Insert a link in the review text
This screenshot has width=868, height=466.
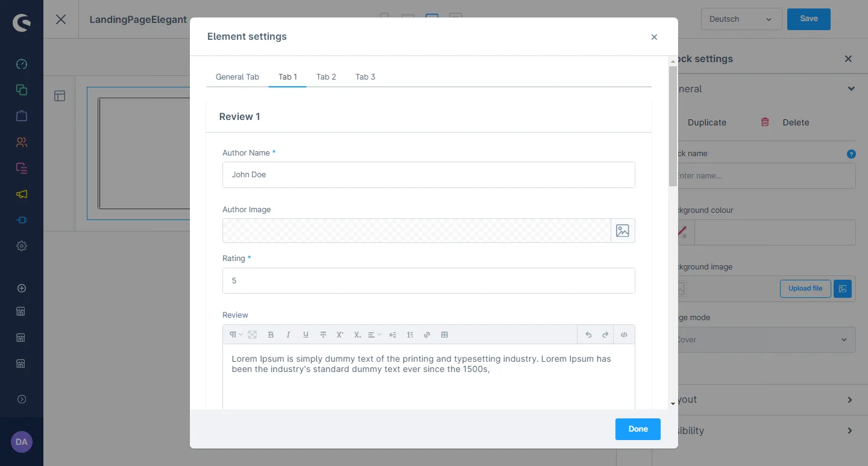coord(427,335)
